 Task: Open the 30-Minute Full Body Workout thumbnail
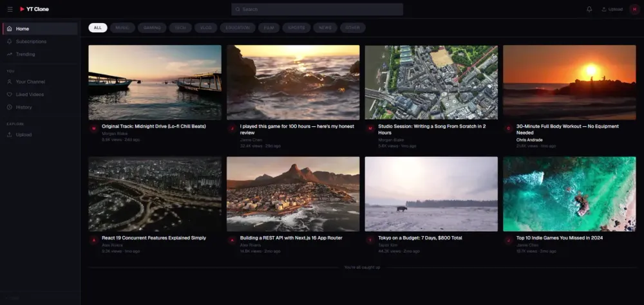coord(569,82)
